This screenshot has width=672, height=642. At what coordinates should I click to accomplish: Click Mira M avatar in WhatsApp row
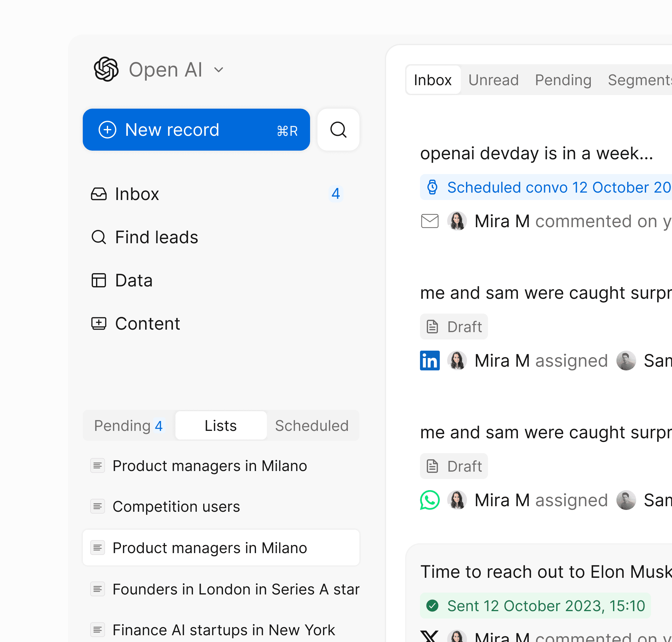click(x=457, y=500)
